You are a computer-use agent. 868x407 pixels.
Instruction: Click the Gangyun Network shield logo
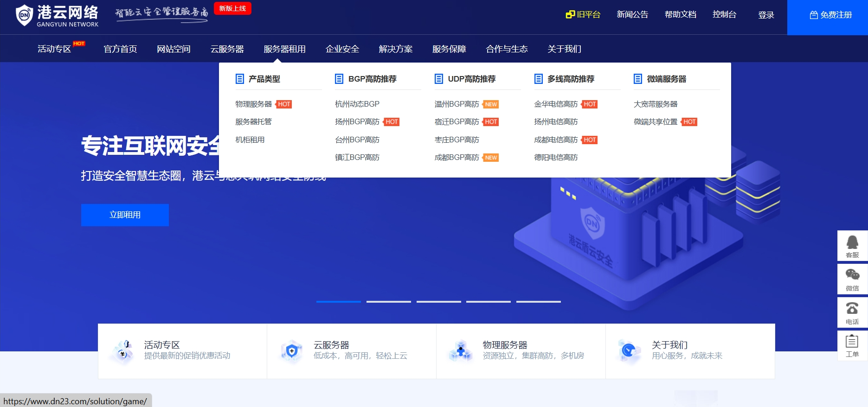24,15
